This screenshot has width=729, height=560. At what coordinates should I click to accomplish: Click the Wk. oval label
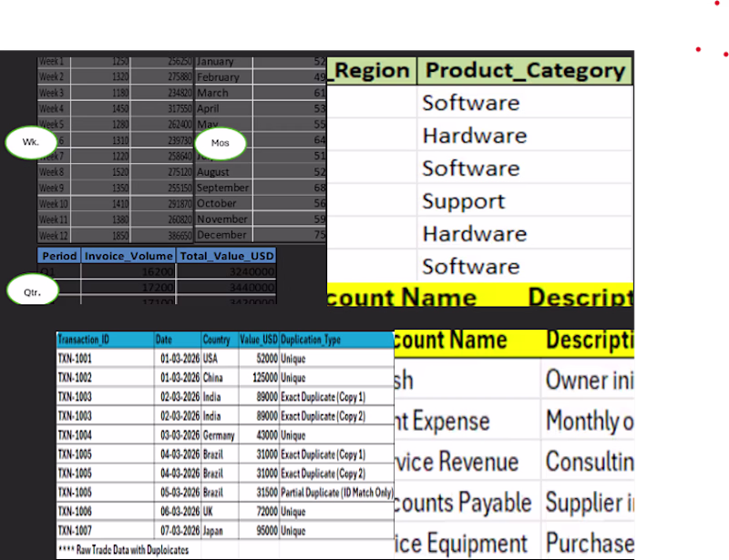tap(31, 142)
